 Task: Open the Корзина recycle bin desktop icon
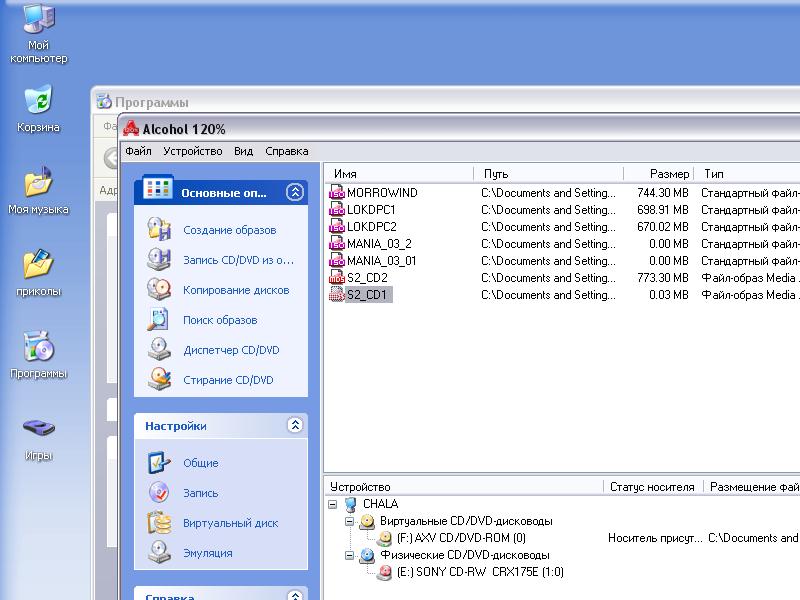coord(38,109)
